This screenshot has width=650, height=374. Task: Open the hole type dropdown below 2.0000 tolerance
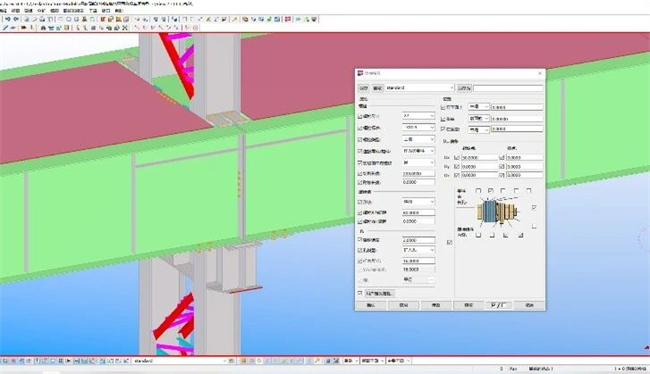coord(418,250)
